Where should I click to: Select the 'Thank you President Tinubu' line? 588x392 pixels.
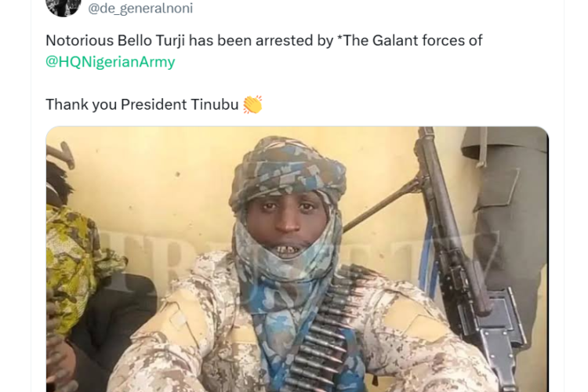[142, 104]
